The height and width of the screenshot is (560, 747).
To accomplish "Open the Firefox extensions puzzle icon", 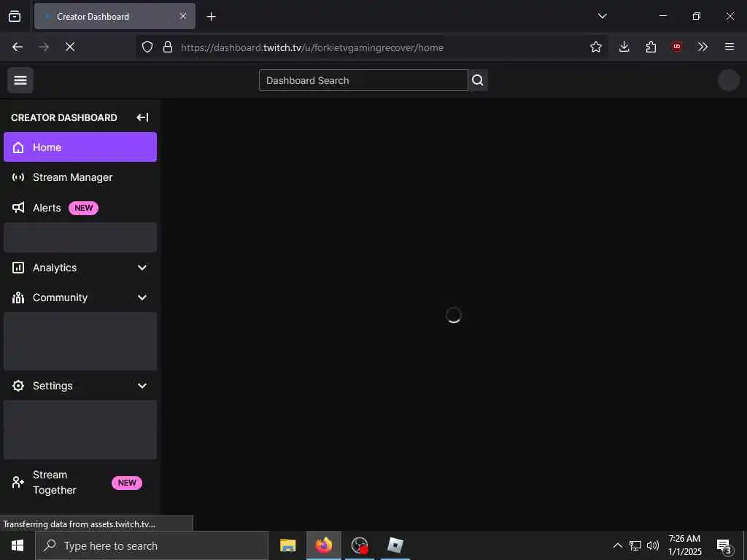I will [x=651, y=47].
